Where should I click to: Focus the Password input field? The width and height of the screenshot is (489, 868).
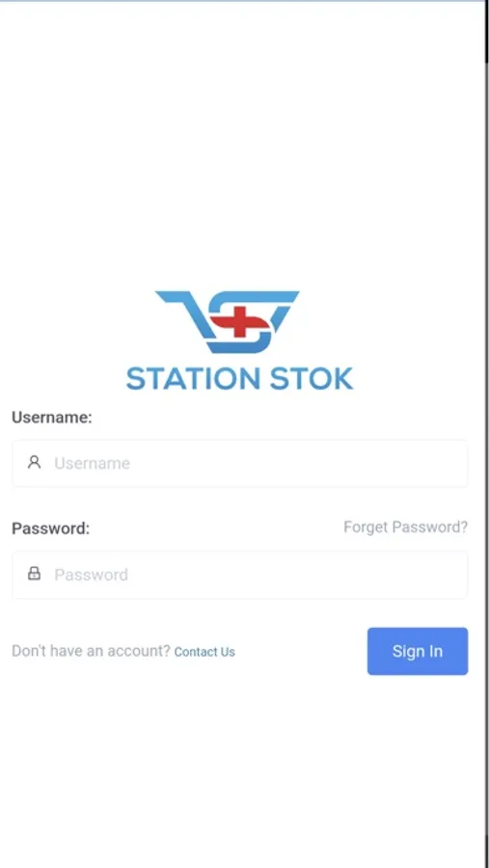pos(240,575)
